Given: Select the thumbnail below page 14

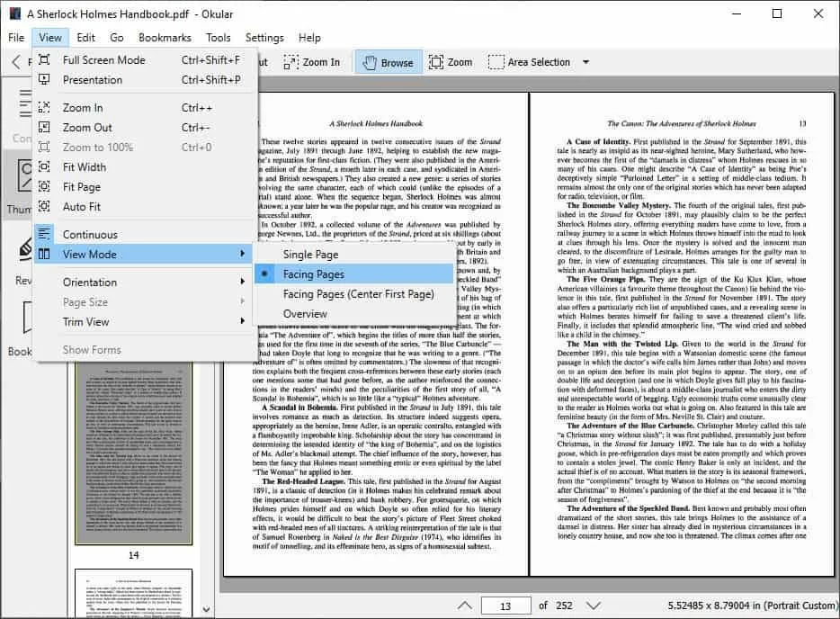Looking at the screenshot, I should [x=133, y=593].
